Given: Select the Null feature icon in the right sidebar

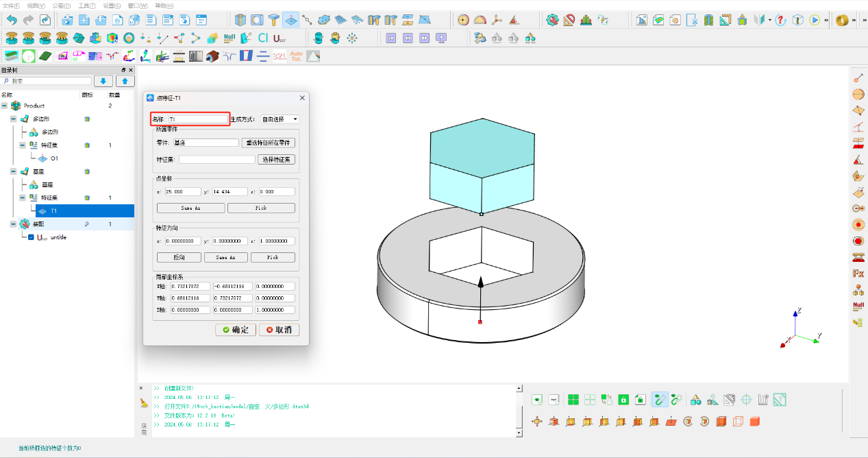Looking at the screenshot, I should [857, 306].
